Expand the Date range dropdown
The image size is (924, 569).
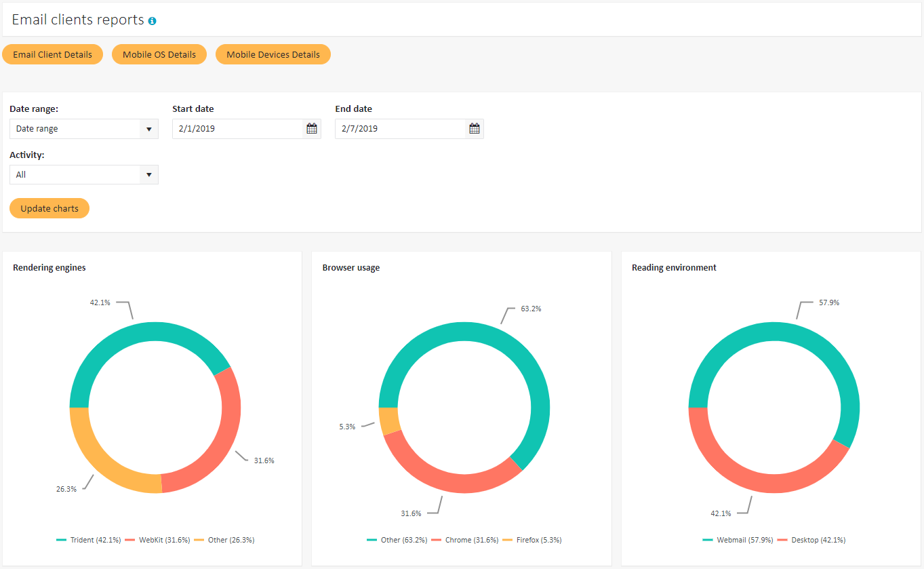(x=84, y=129)
